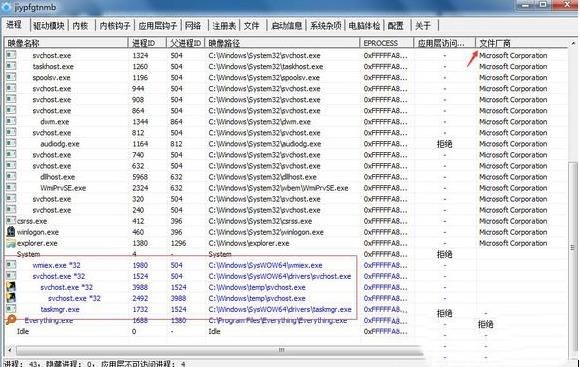580x367 pixels.
Task: Sort by the 文件厂商 column header
Action: coord(522,43)
